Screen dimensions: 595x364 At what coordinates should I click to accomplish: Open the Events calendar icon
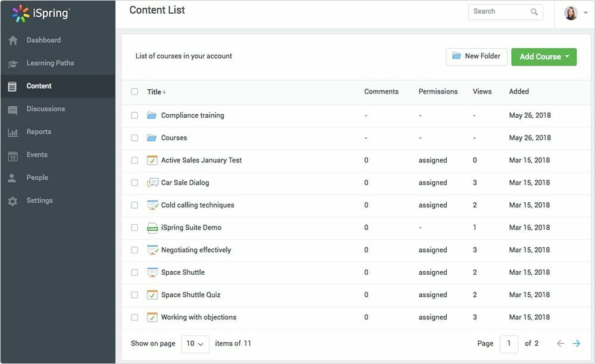click(x=12, y=155)
